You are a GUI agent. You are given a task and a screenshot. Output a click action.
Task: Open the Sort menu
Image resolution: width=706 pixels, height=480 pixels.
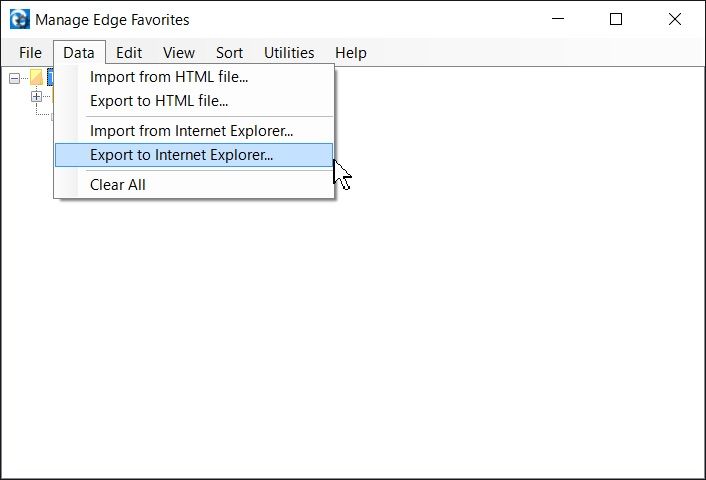tap(229, 53)
